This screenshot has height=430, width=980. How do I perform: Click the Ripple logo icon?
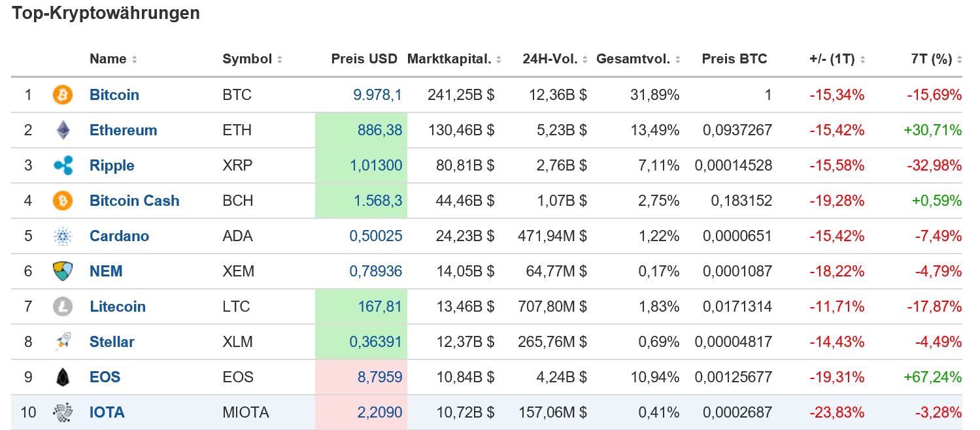(63, 165)
